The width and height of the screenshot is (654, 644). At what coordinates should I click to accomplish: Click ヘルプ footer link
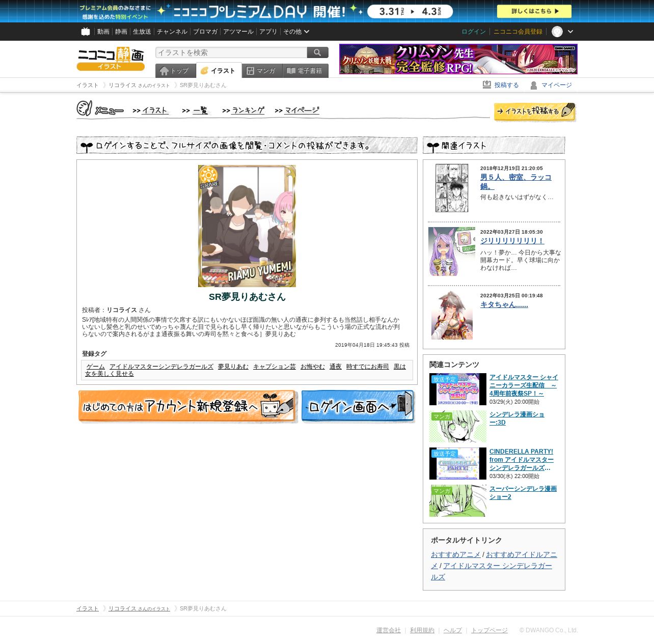click(x=452, y=630)
